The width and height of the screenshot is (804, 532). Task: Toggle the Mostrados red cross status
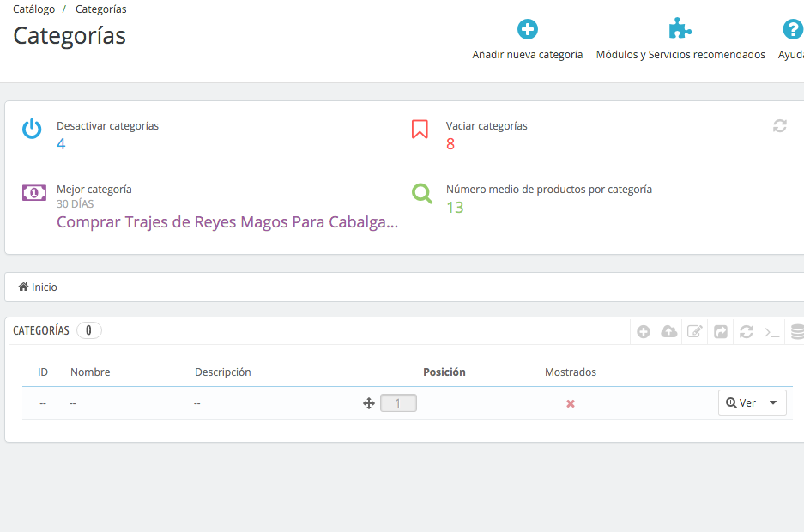pos(571,404)
